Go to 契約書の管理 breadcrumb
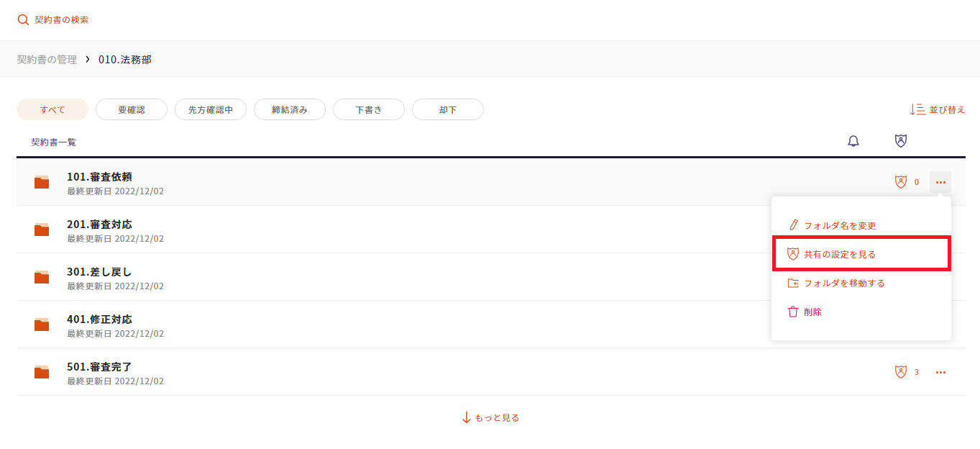The width and height of the screenshot is (980, 449). 47,60
